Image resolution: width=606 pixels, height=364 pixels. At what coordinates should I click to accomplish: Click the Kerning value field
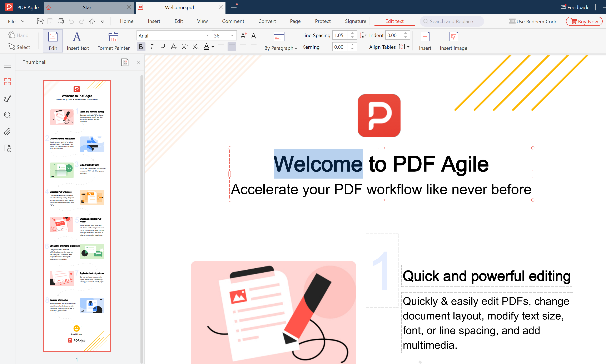(x=340, y=47)
